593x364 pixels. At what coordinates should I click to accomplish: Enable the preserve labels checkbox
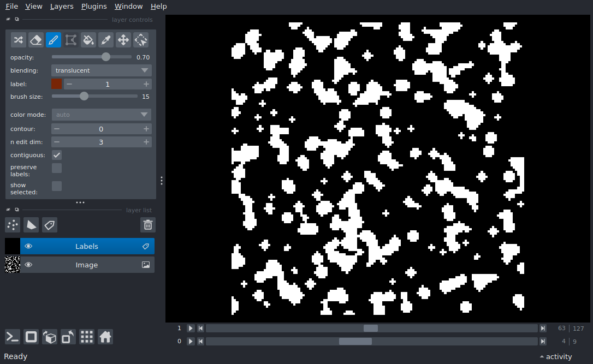click(57, 168)
